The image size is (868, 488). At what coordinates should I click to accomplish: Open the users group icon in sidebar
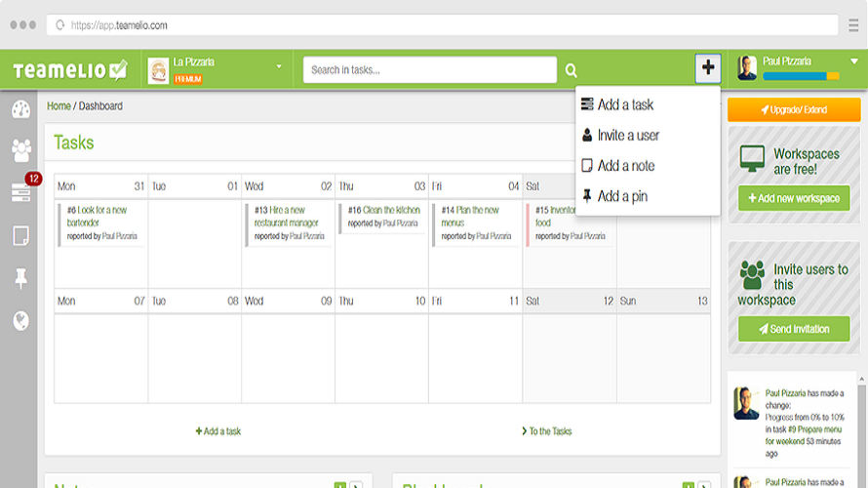point(21,150)
